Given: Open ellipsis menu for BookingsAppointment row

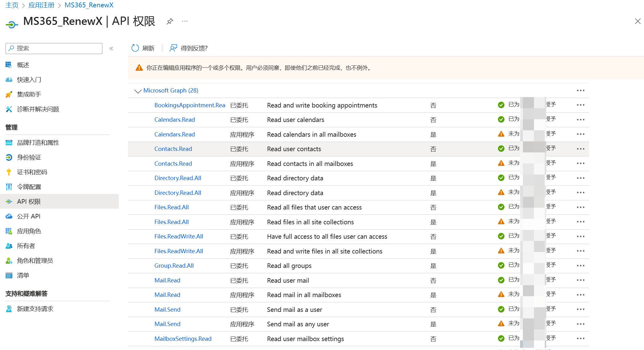Looking at the screenshot, I should click(x=580, y=105).
